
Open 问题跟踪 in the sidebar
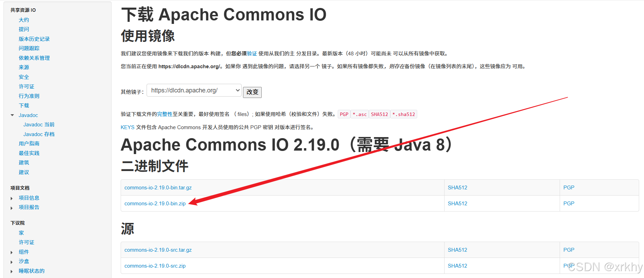tap(29, 48)
